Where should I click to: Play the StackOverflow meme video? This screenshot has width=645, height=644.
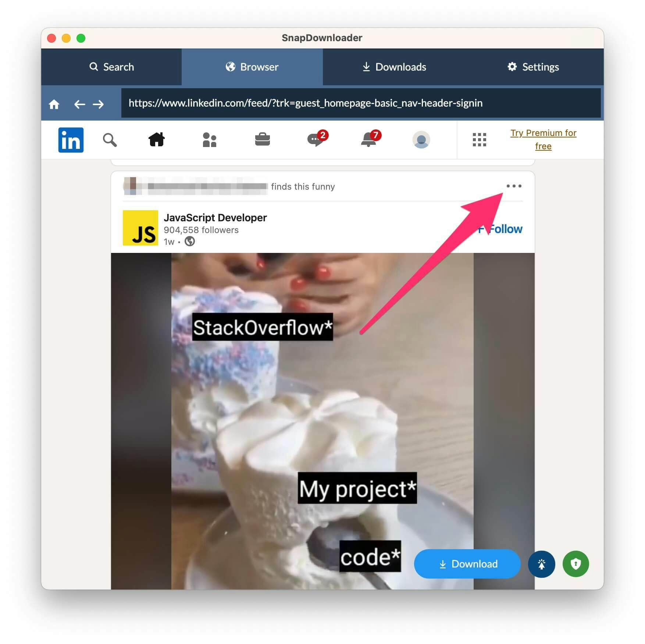322,421
